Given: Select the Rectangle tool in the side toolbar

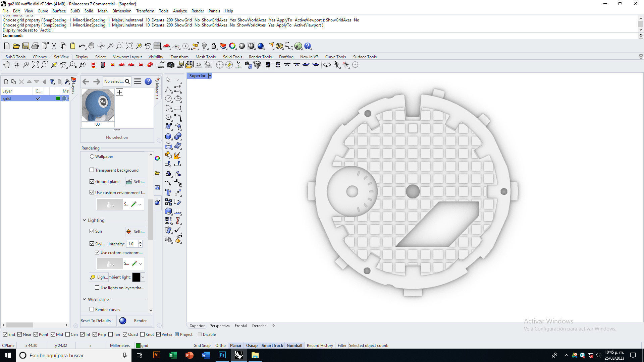Looking at the screenshot, I should (x=178, y=108).
